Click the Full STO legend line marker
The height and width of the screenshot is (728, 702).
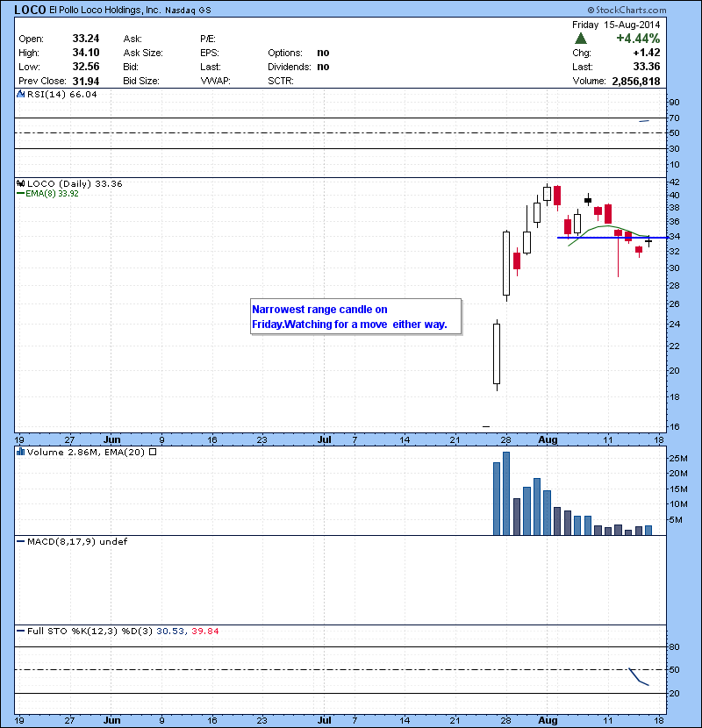[20, 631]
